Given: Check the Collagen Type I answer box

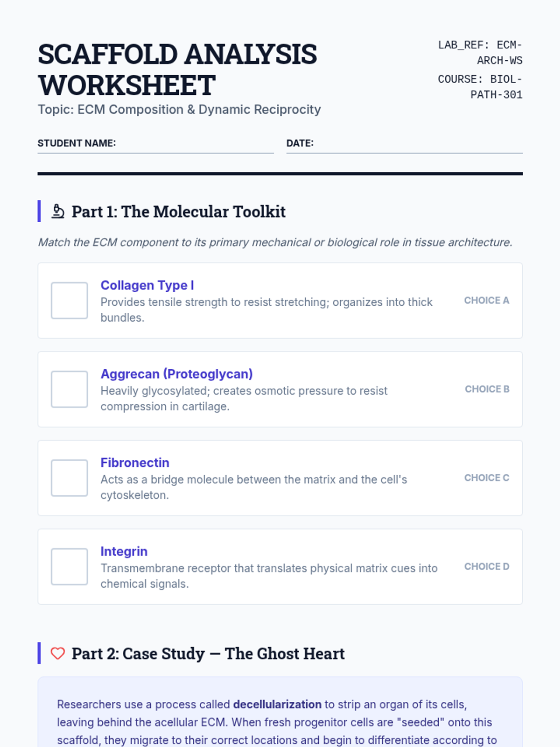Looking at the screenshot, I should point(70,301).
